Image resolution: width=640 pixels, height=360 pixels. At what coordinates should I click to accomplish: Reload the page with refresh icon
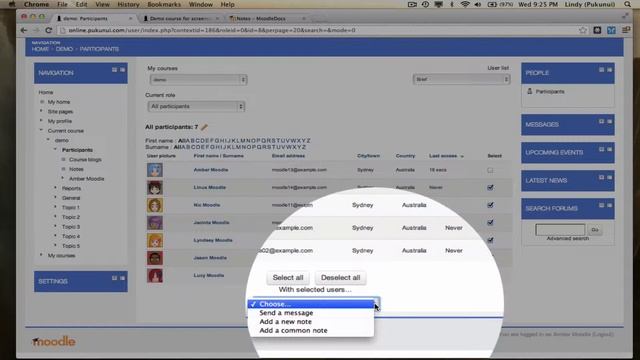(48, 30)
